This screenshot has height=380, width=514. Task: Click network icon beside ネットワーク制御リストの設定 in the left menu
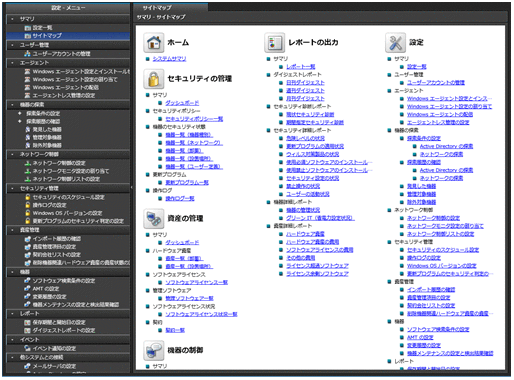pos(28,179)
